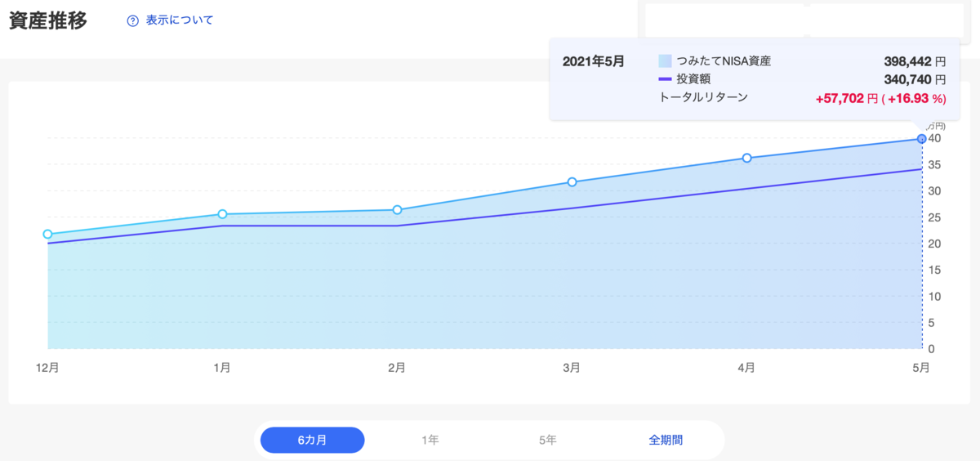Click the 4月 data point on chart

(746, 158)
